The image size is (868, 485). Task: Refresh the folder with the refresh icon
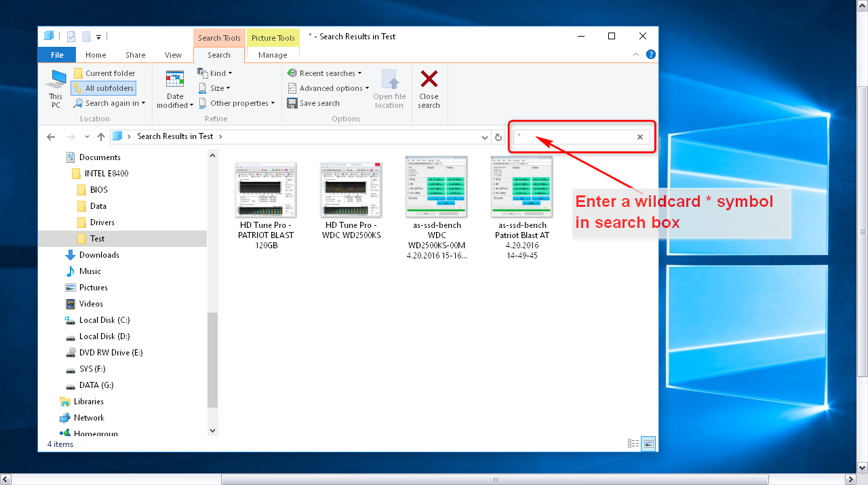coord(498,136)
